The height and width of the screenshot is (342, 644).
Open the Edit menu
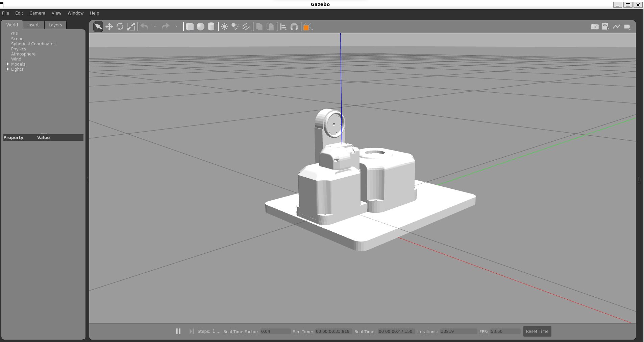[x=19, y=13]
